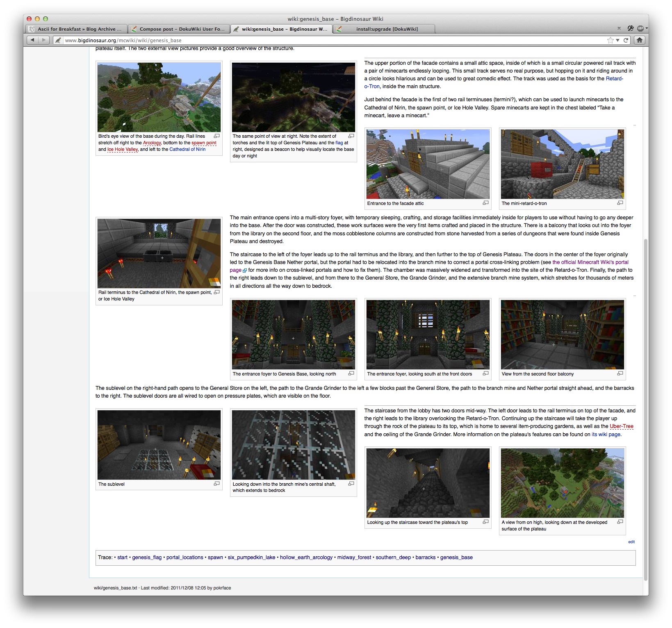Enlarge staircase to plateau image via magnify icon
The width and height of the screenshot is (672, 628).
[x=486, y=522]
